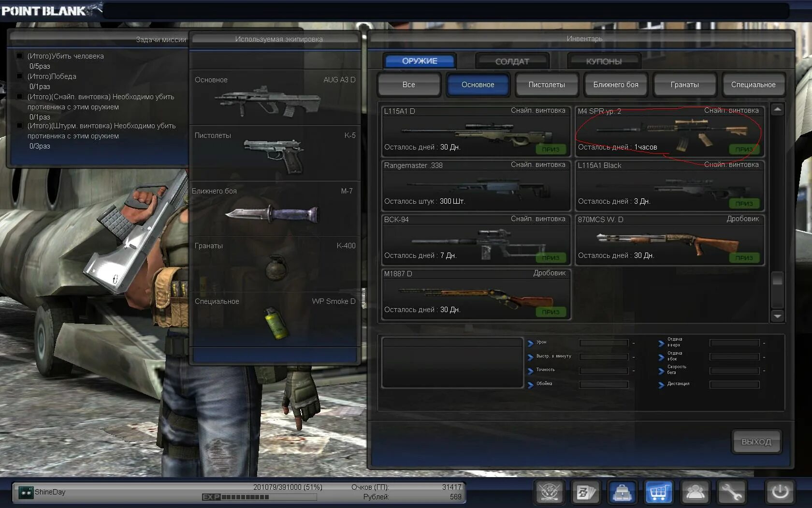
Task: Switch to the КУПОНЫ tab
Action: pyautogui.click(x=604, y=61)
